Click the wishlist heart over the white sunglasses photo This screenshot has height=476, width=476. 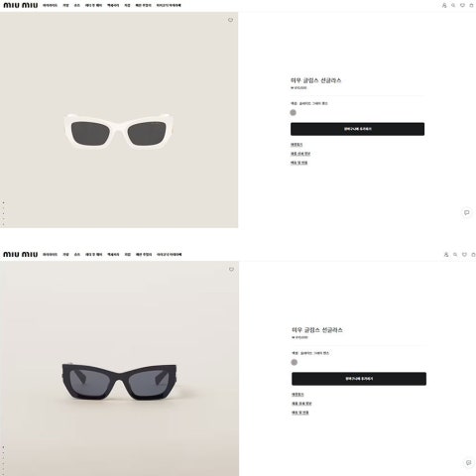[x=230, y=20]
